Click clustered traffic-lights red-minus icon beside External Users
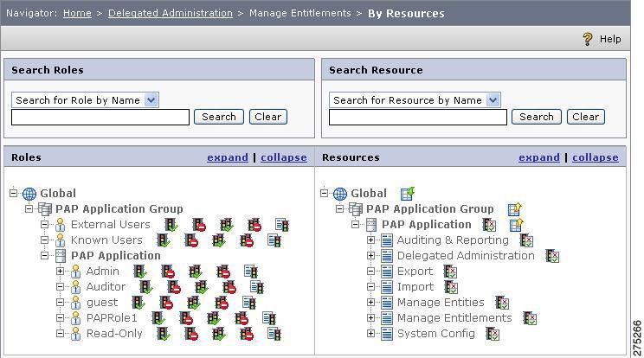This screenshot has height=358, width=644. point(254,225)
